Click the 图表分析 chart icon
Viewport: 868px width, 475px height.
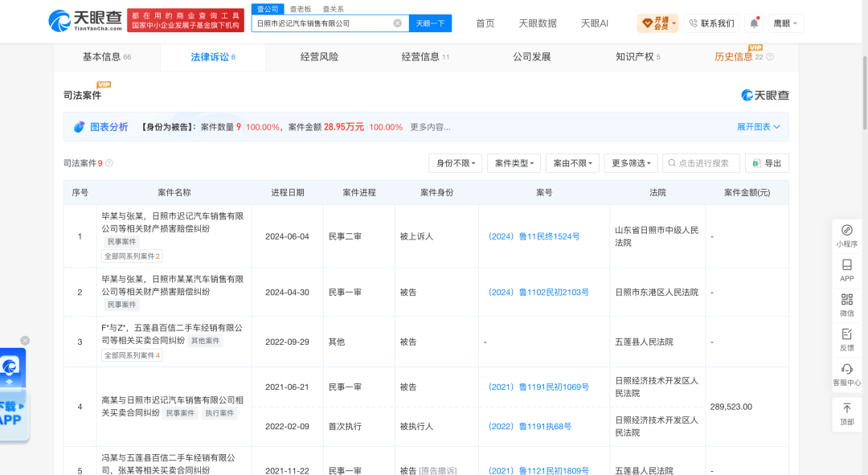pos(79,127)
